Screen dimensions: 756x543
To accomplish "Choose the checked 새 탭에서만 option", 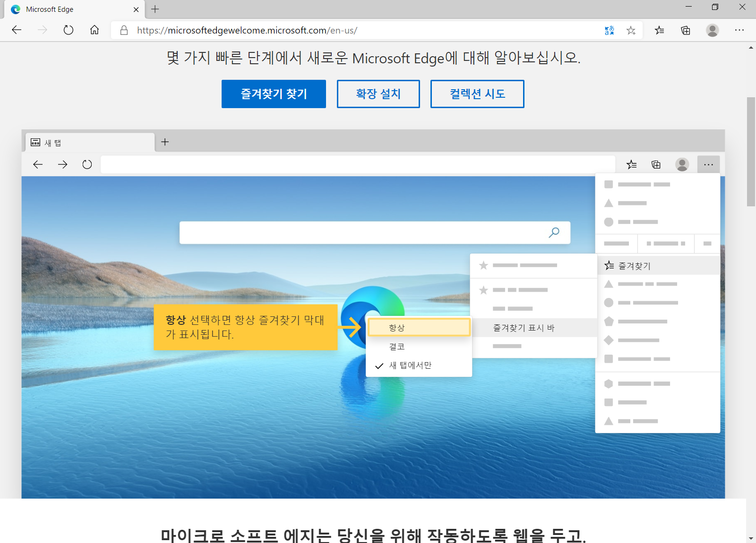I will [419, 365].
